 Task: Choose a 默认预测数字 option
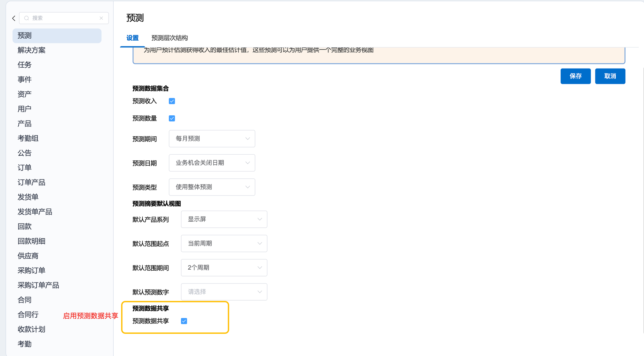(x=224, y=292)
